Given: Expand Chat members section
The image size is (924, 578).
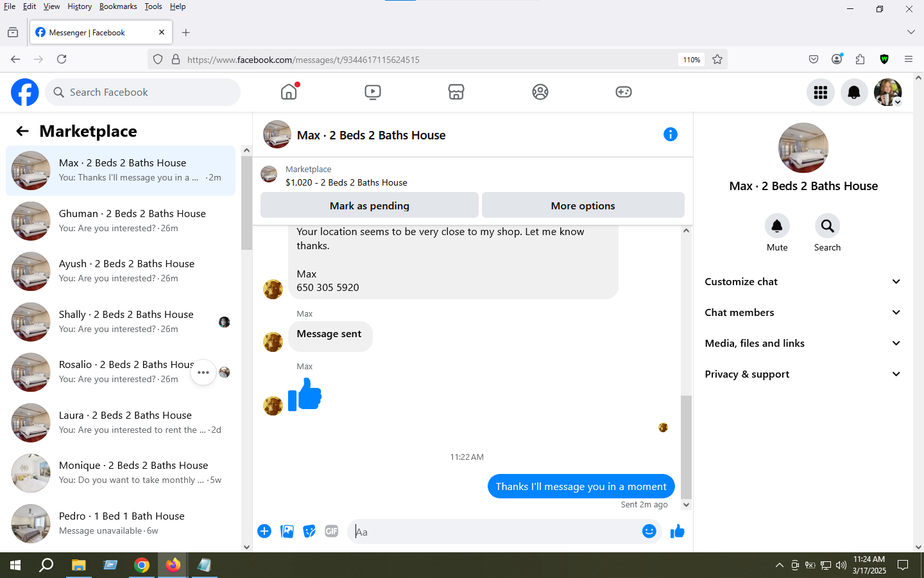Looking at the screenshot, I should tap(803, 312).
